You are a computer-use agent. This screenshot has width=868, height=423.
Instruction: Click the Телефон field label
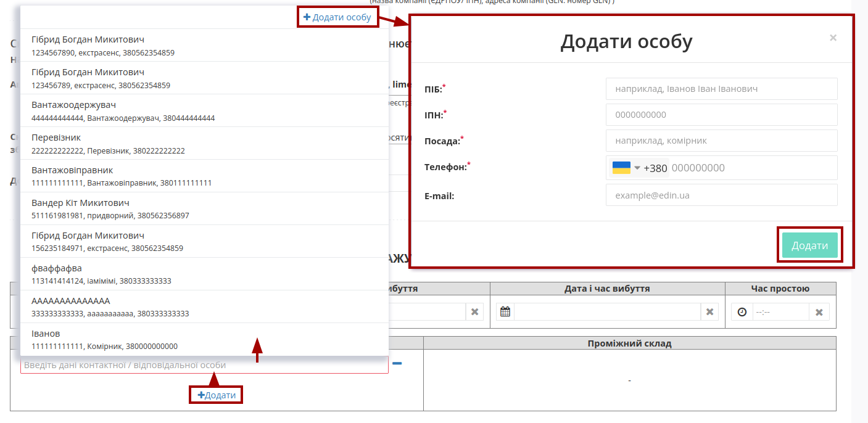(447, 166)
